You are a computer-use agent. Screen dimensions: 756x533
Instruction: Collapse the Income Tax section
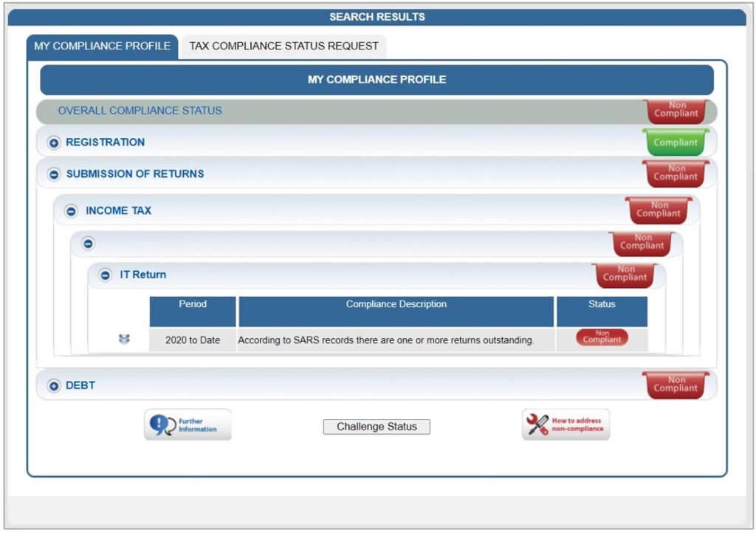point(71,211)
